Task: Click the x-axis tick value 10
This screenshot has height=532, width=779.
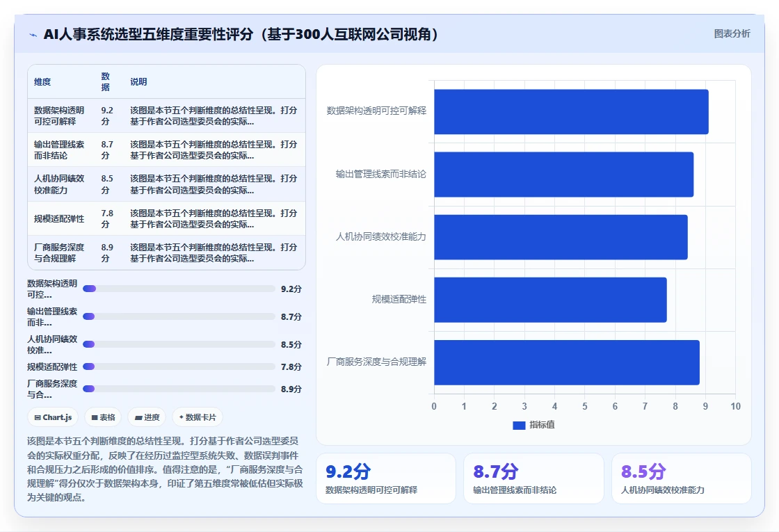Action: pos(735,406)
